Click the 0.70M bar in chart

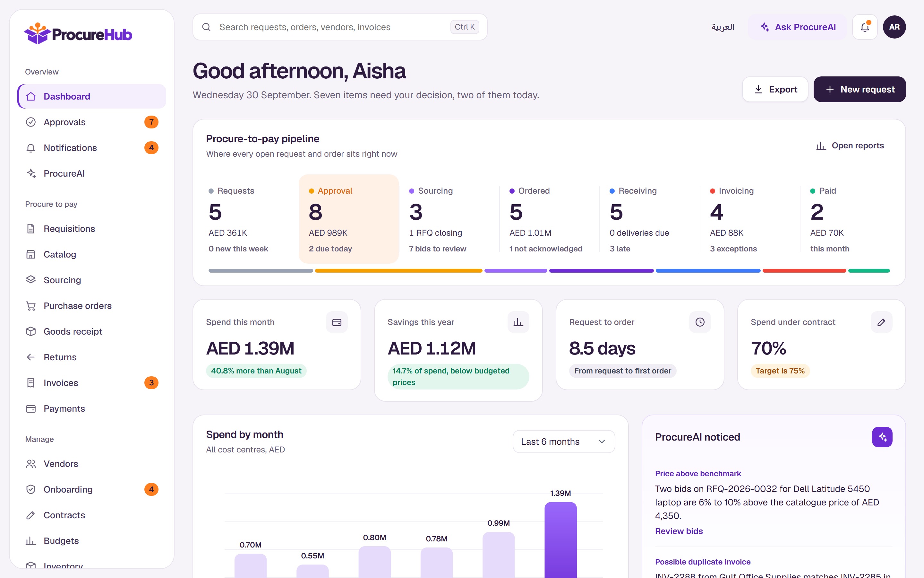[251, 566]
